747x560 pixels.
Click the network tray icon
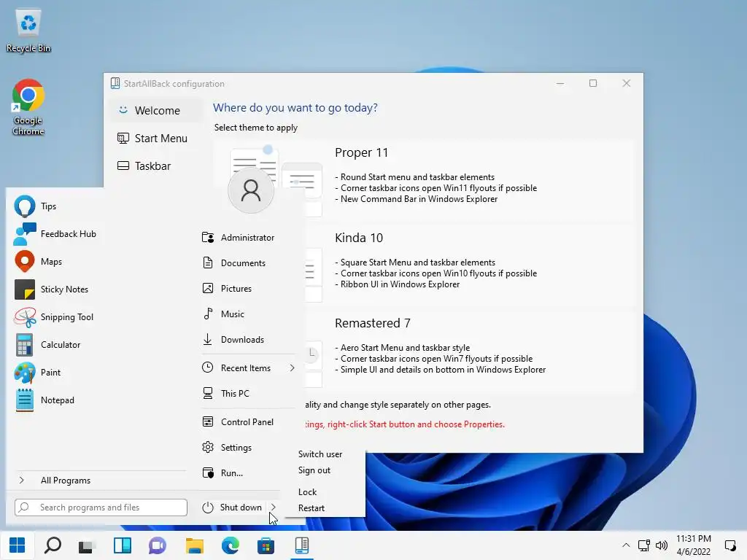click(x=644, y=545)
